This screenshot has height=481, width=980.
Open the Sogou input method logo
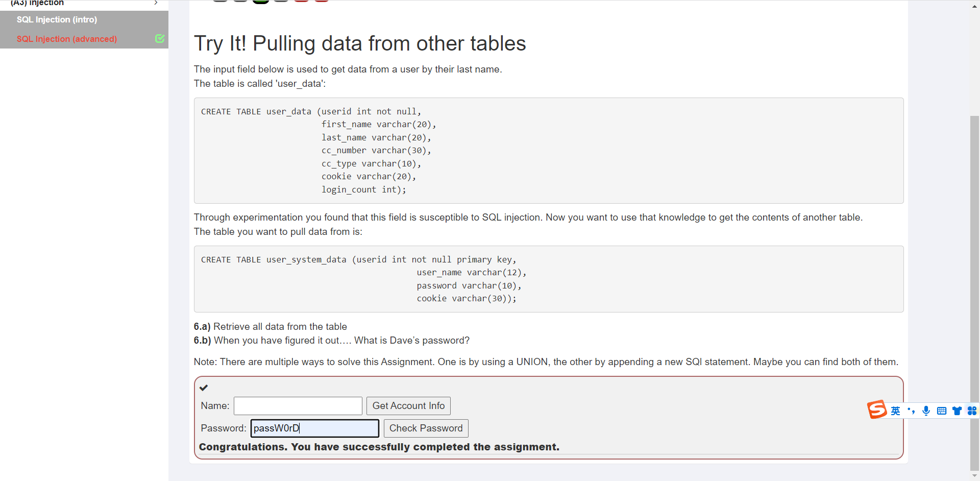pyautogui.click(x=877, y=410)
